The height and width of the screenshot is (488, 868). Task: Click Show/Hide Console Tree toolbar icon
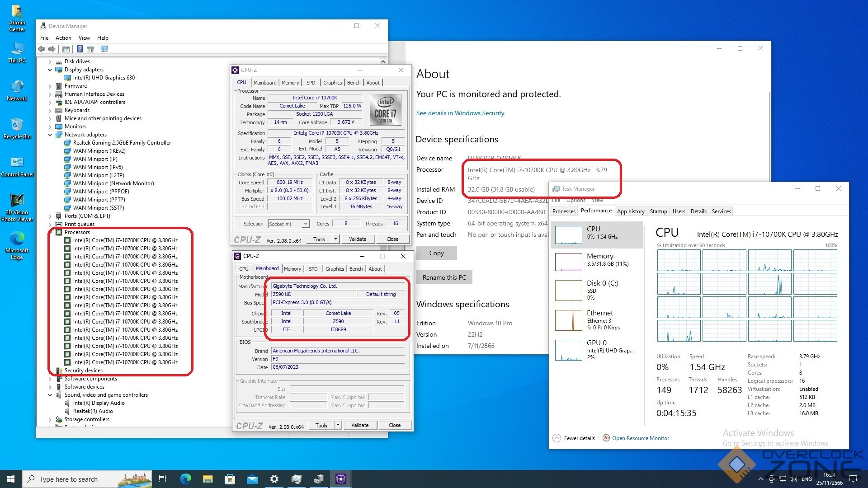tap(66, 49)
